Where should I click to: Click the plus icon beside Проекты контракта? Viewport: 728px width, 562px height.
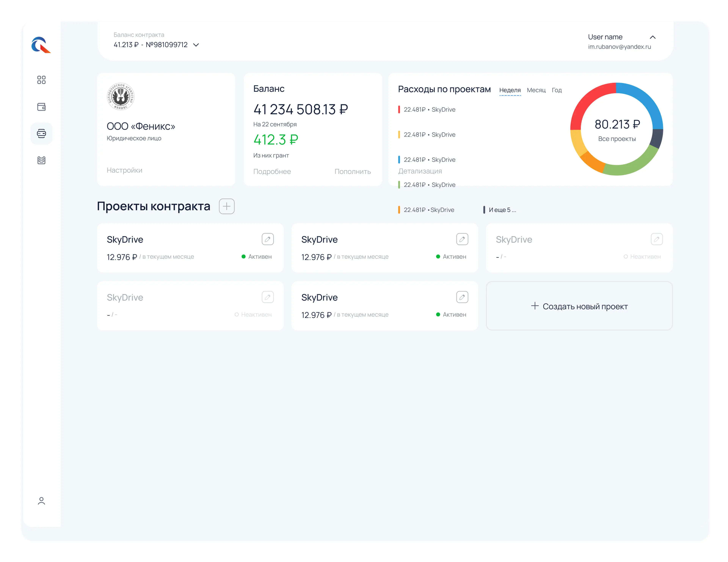coord(227,206)
